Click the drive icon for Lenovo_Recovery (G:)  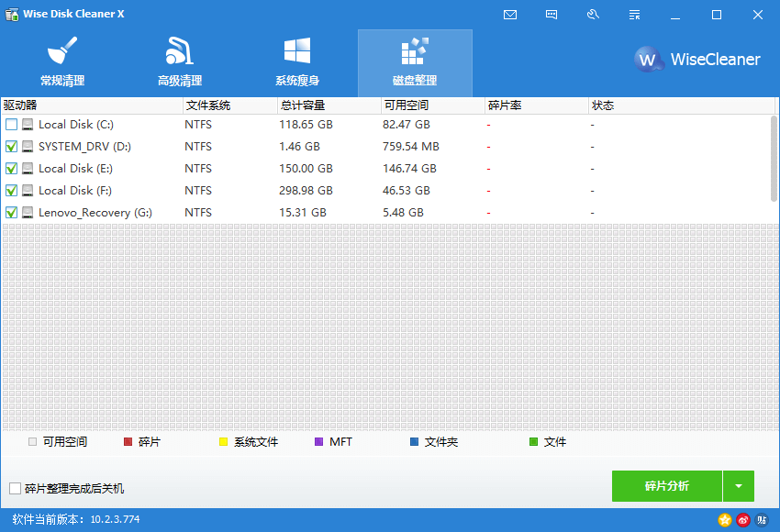28,212
